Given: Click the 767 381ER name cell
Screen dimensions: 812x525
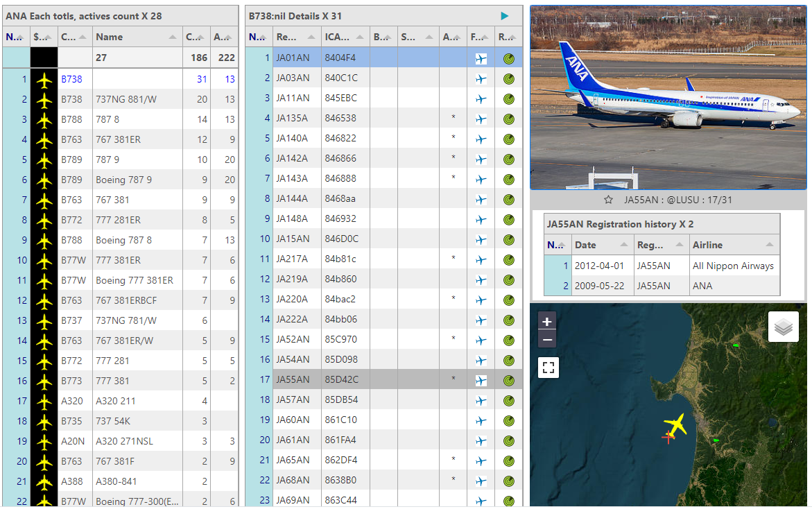Looking at the screenshot, I should pyautogui.click(x=137, y=139).
